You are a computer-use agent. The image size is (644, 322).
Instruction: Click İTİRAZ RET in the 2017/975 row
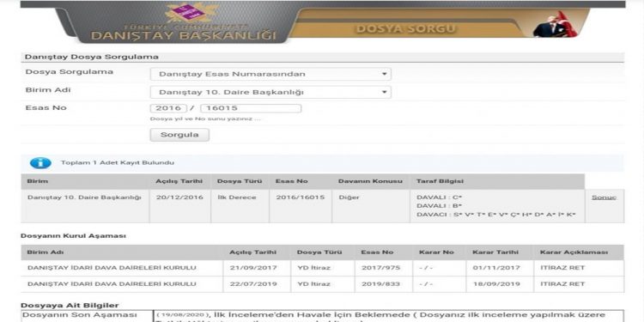click(562, 268)
